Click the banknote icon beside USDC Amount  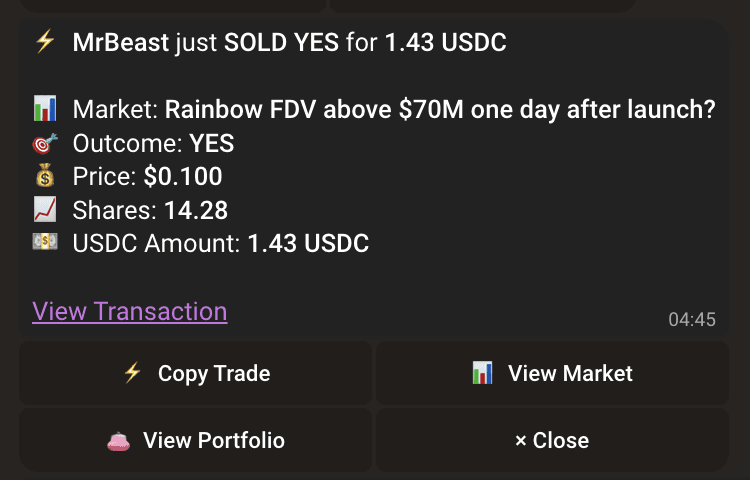(44, 243)
